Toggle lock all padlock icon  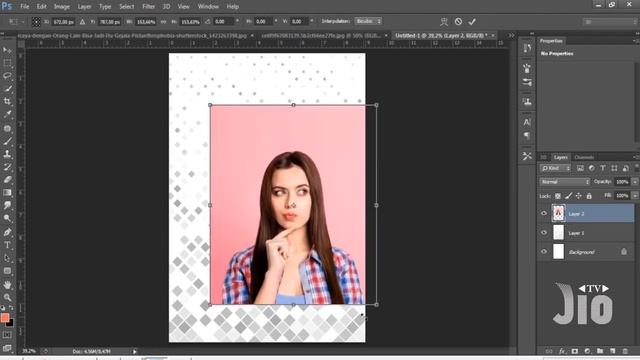pyautogui.click(x=589, y=196)
